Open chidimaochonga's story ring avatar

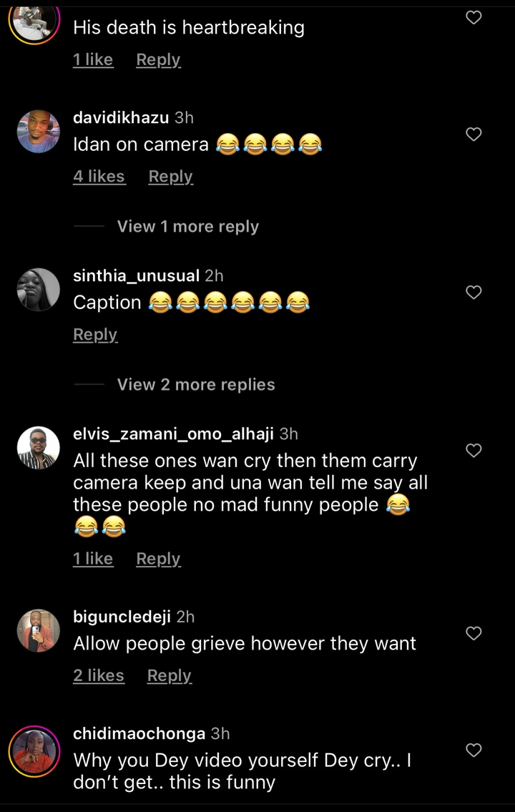34,751
